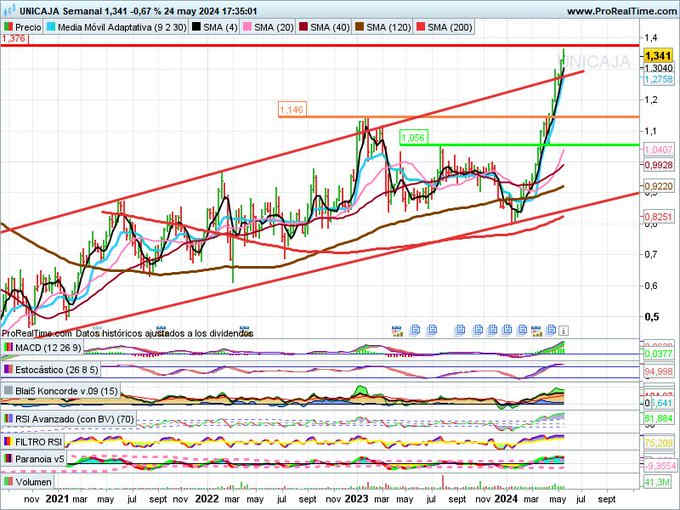The width and height of the screenshot is (680, 510).
Task: Open the info 'i' icon on price chart
Action: pos(563,331)
